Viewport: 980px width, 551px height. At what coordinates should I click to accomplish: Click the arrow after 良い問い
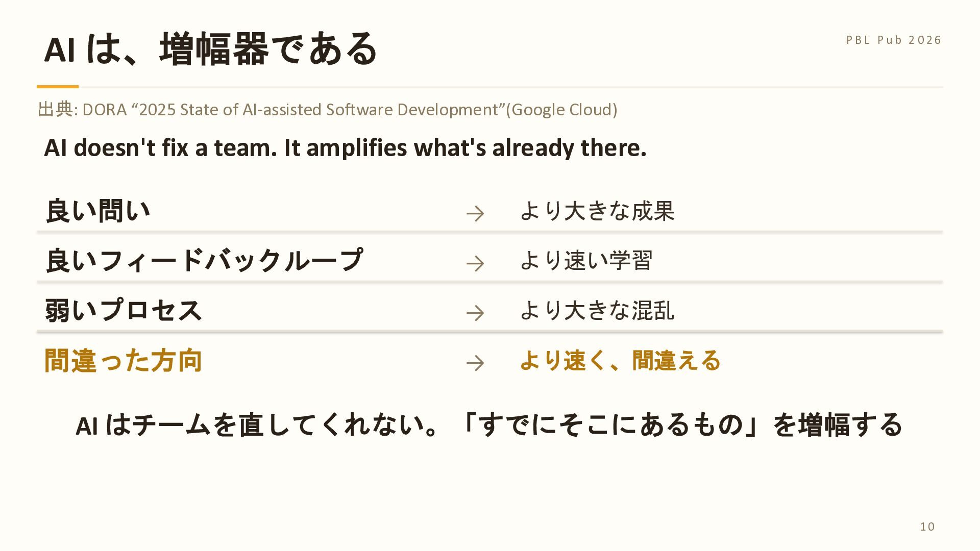pos(475,213)
